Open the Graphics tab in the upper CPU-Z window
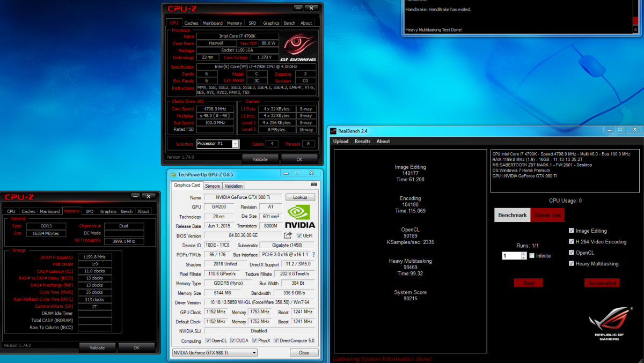 [271, 23]
